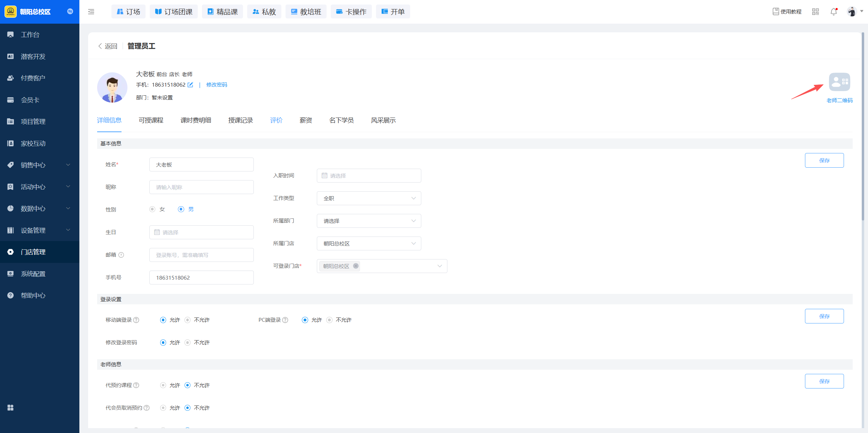Click the email info hint icon
This screenshot has width=868, height=433.
(121, 255)
